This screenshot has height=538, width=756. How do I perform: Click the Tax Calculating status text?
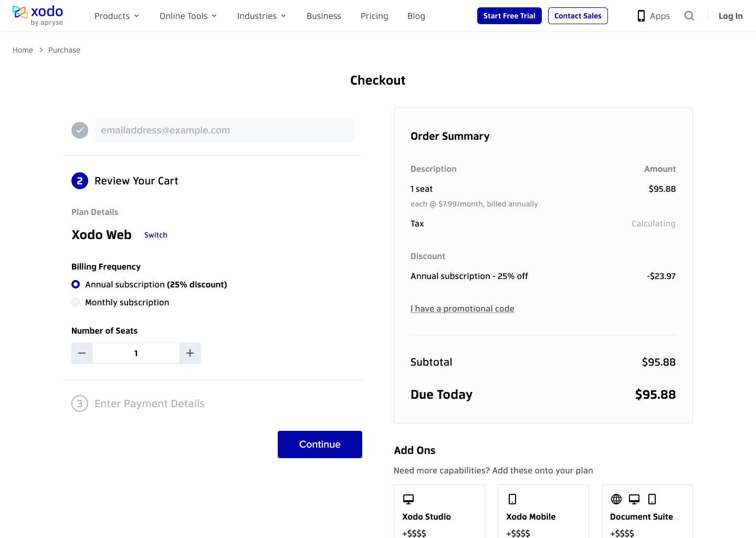[654, 223]
